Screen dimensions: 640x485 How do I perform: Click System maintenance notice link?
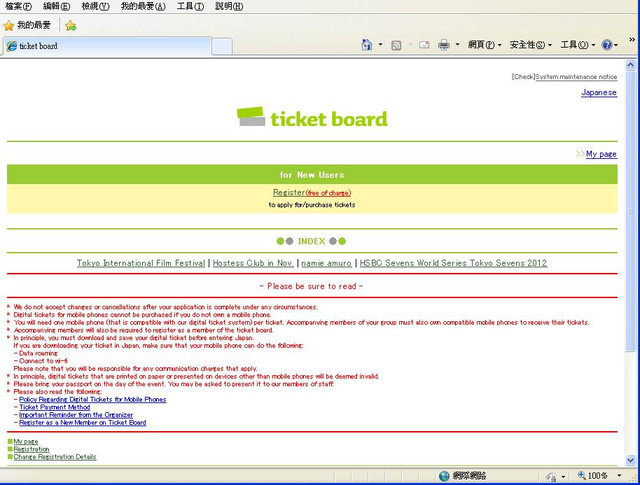(x=576, y=77)
